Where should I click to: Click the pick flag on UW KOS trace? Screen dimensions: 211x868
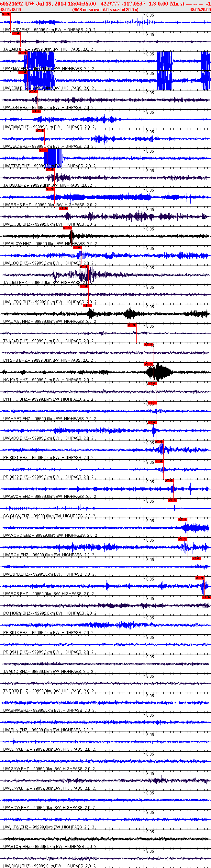click(x=152, y=423)
